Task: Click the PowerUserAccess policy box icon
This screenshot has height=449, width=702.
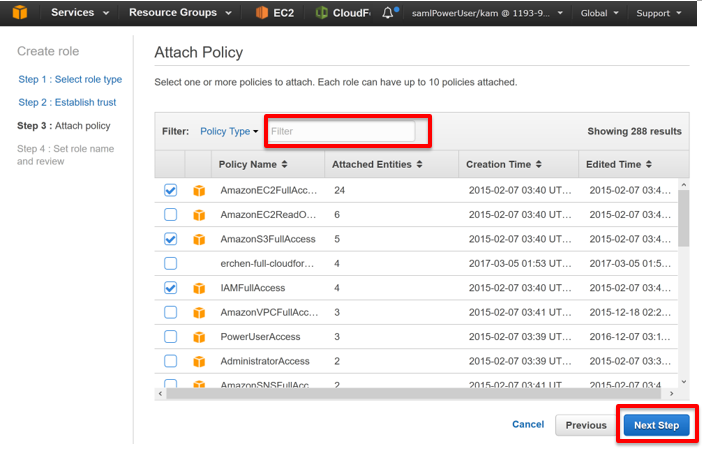Action: (199, 337)
